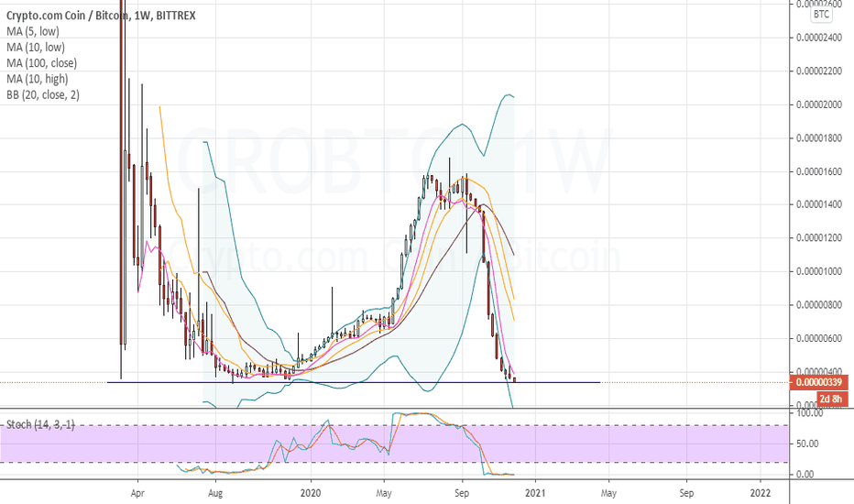Click the Crypto.com Coin / Bitcoin chart title
This screenshot has width=854, height=504.
[101, 16]
